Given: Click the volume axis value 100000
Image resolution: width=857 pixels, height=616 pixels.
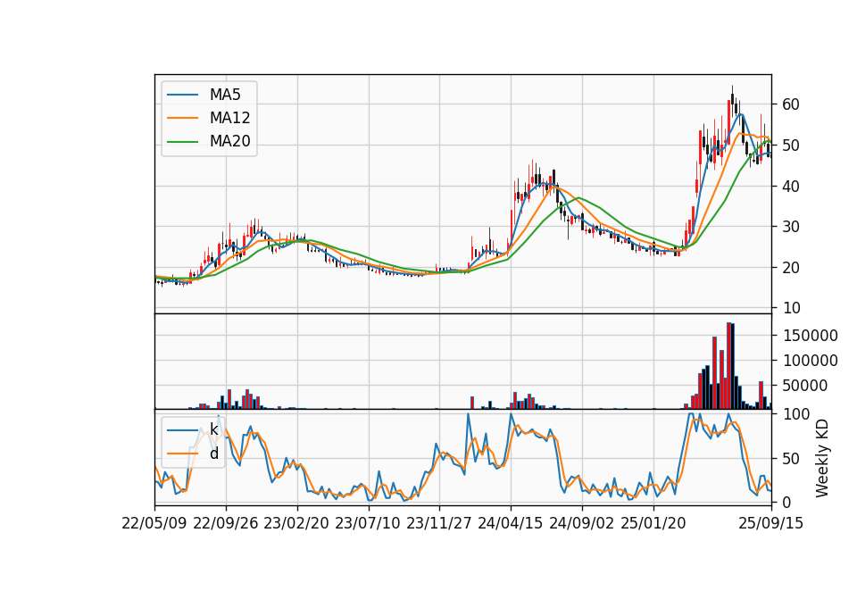Looking at the screenshot, I should pos(810,361).
